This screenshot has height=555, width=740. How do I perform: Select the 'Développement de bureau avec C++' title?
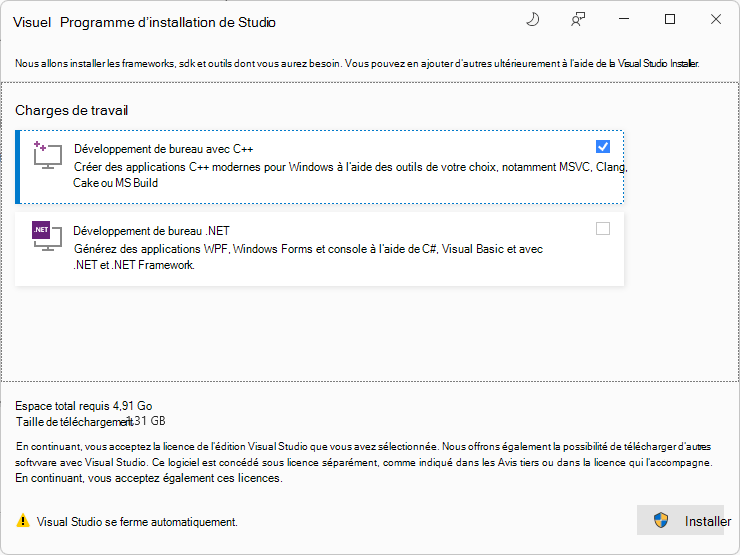163,149
